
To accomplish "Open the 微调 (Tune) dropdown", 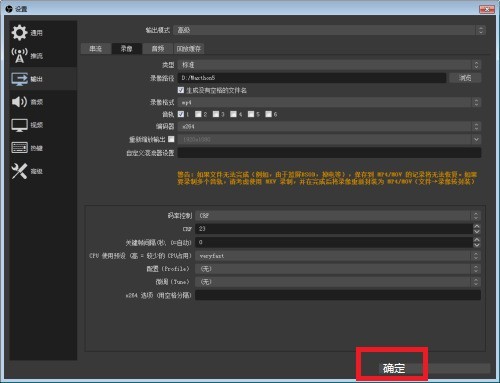I will pos(338,282).
